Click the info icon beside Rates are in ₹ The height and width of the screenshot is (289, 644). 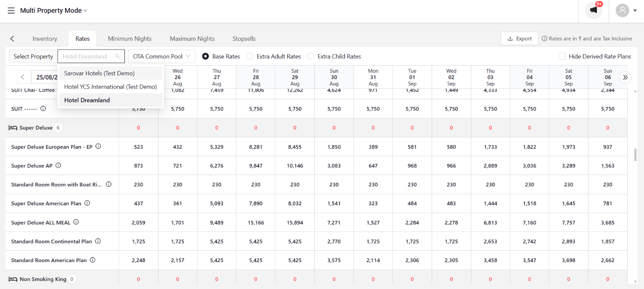tap(544, 38)
